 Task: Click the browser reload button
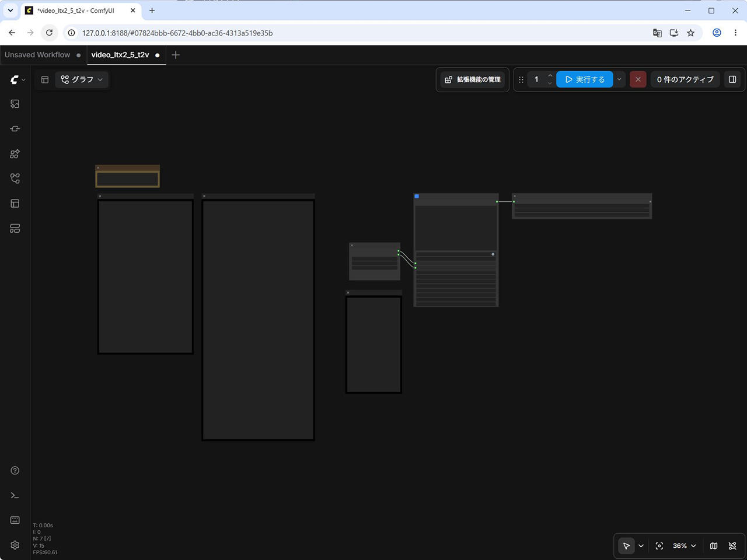49,33
